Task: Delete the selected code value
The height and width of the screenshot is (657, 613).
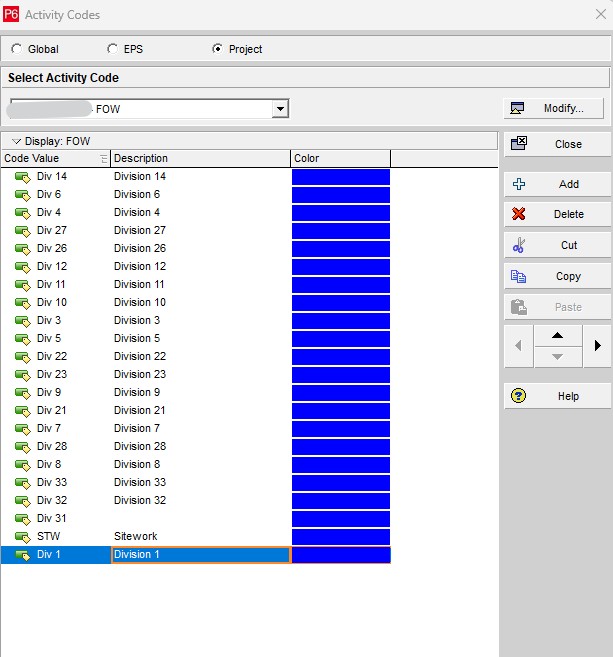Action: click(556, 214)
